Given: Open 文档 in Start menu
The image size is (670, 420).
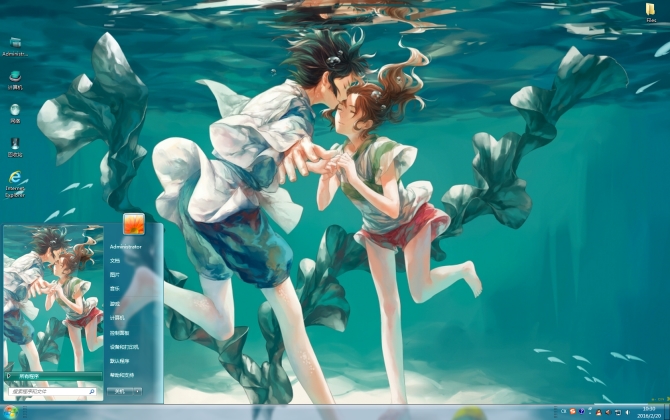Looking at the screenshot, I should click(115, 261).
